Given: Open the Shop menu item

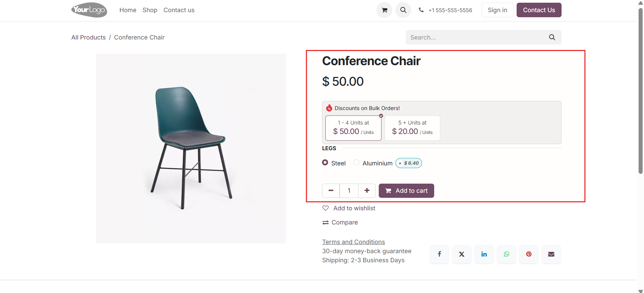Looking at the screenshot, I should point(150,10).
